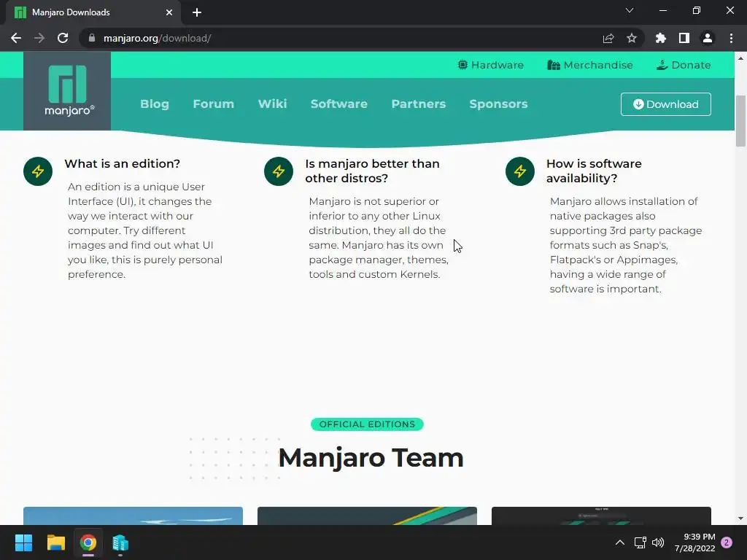
Task: Open the first blue edition thumbnail at the bottom
Action: [133, 516]
